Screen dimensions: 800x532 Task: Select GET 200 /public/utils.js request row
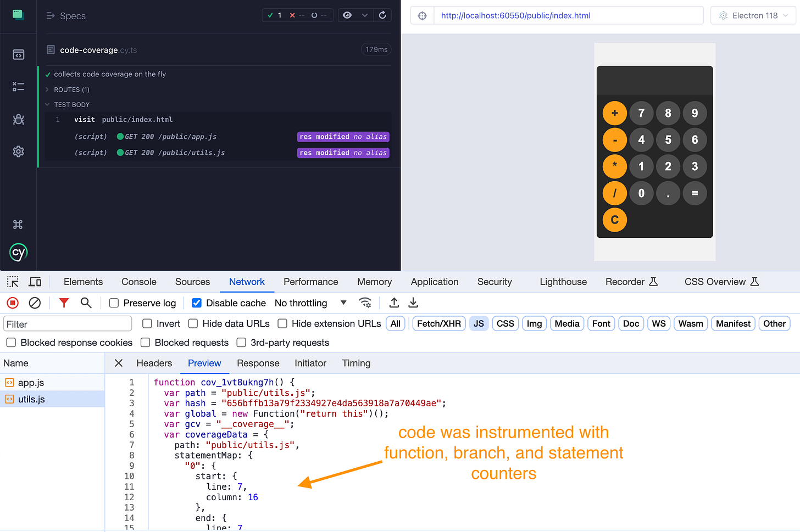click(219, 153)
